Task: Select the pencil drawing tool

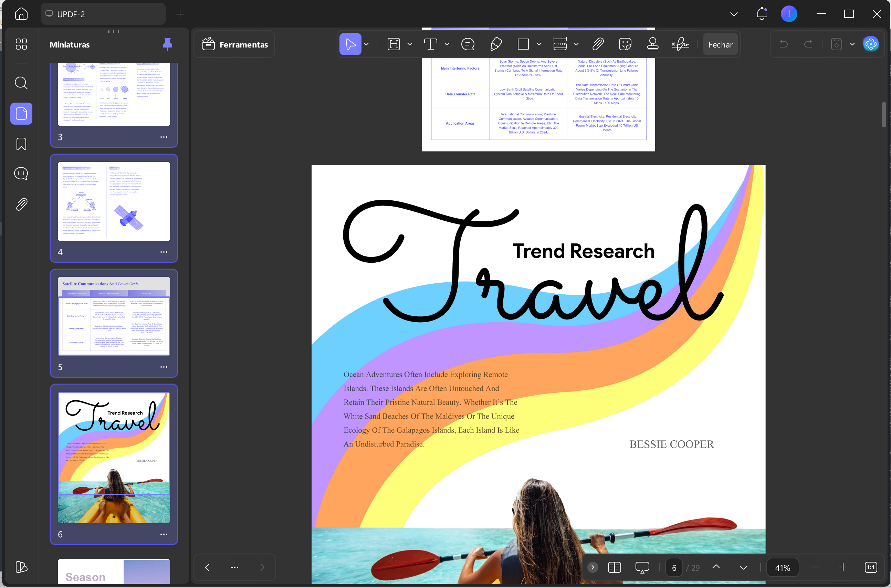Action: click(496, 44)
